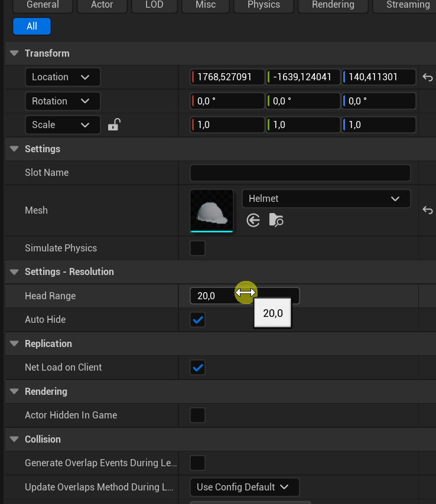The image size is (436, 504).
Task: Enable Actor Hidden In Game checkbox
Action: point(198,415)
